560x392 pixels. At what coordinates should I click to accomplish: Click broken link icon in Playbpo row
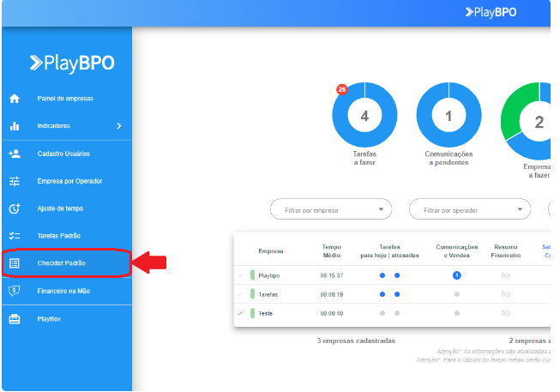click(506, 275)
